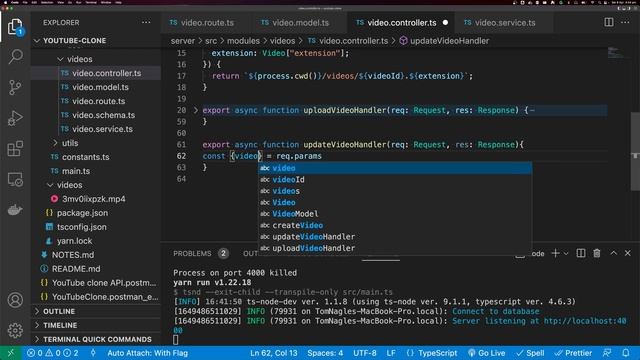
Task: Change indentation from Spaces: 4
Action: pos(325,353)
